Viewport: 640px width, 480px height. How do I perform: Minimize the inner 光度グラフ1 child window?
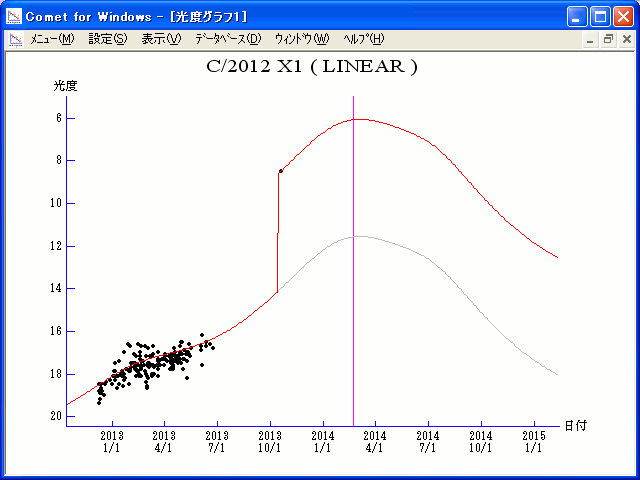coord(590,40)
